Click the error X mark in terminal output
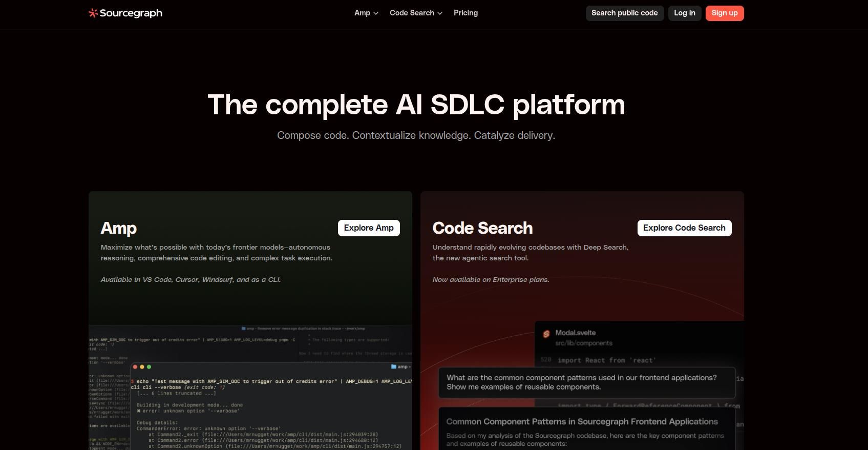868x450 pixels. pyautogui.click(x=139, y=411)
